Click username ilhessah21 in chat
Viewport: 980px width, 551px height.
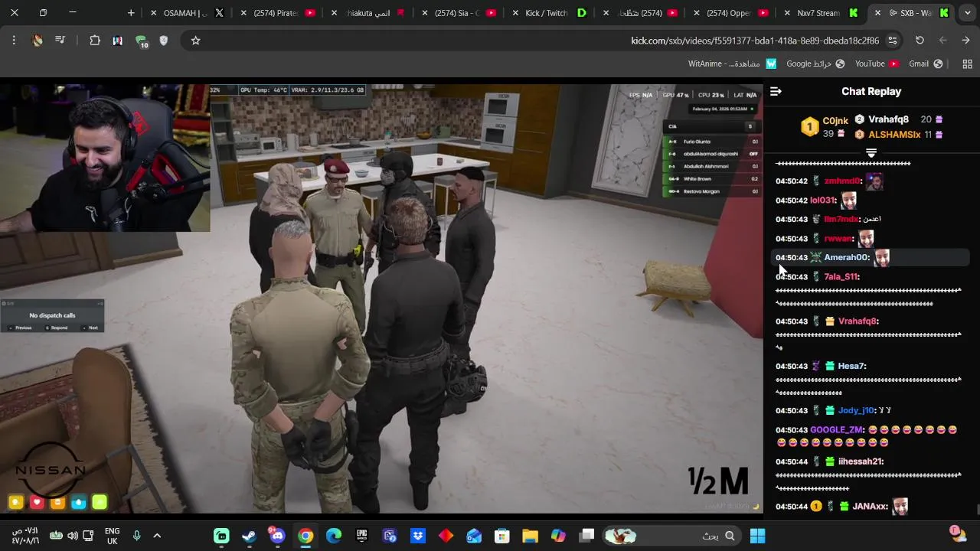(861, 462)
